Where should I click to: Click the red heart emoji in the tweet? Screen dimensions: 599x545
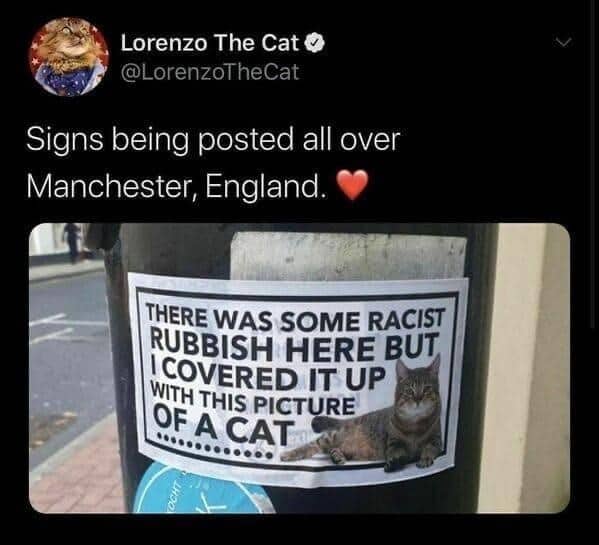pos(354,184)
